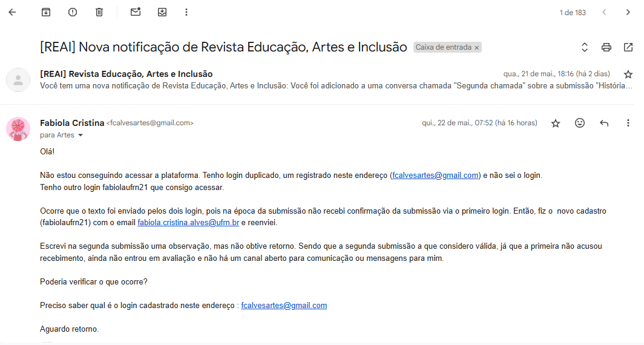This screenshot has height=345, width=644.
Task: Reply to Fabiola Cristina's message
Action: pyautogui.click(x=603, y=123)
